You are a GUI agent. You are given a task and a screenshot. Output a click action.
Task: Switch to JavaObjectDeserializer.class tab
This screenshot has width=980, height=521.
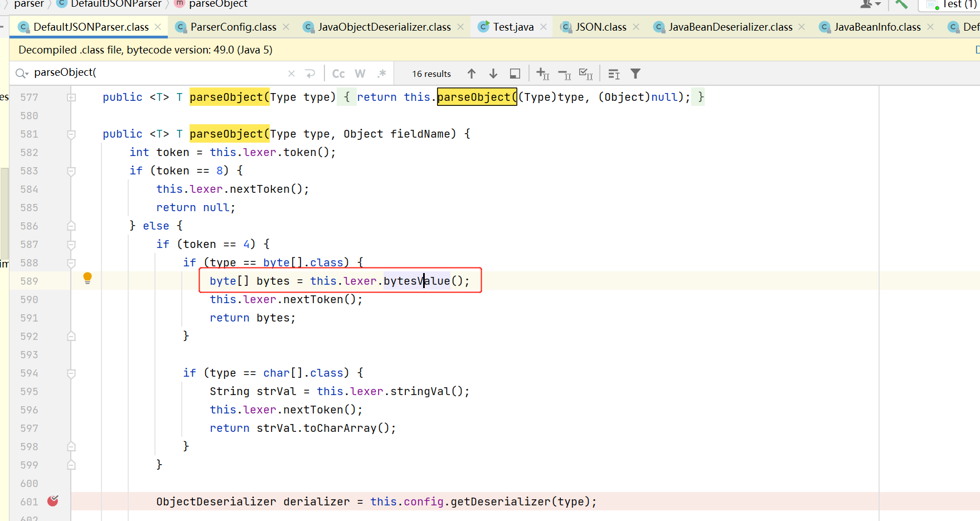[384, 27]
